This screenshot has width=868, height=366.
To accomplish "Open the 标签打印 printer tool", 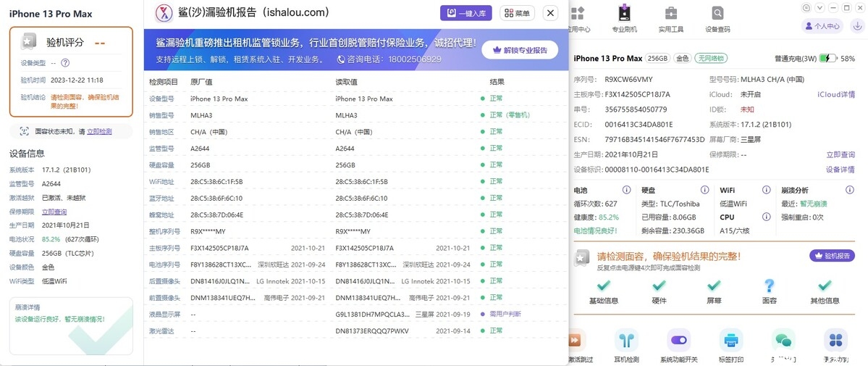I will coord(730,346).
